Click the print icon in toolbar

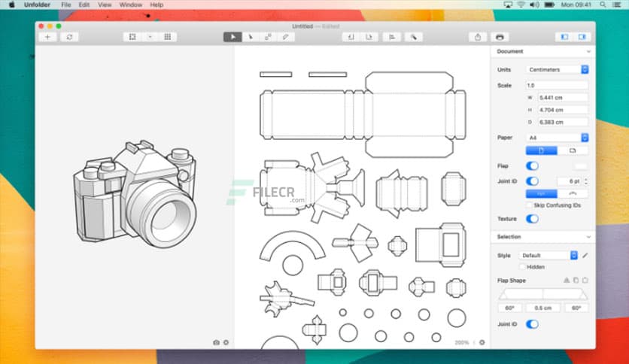[x=500, y=37]
